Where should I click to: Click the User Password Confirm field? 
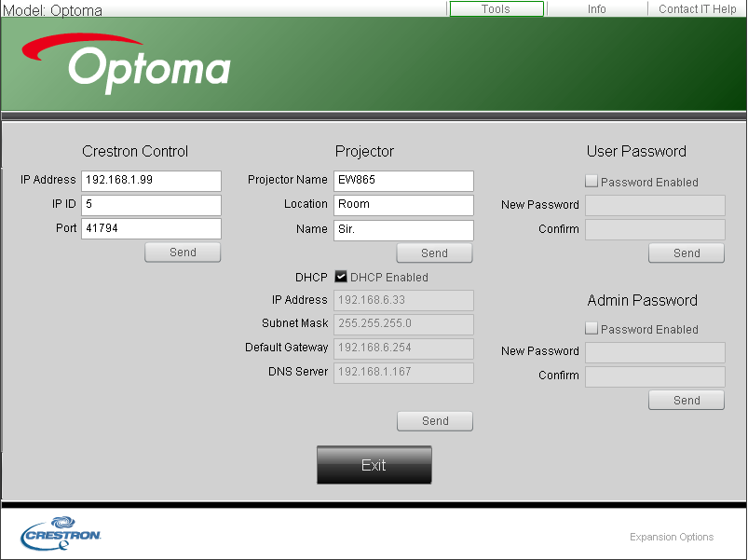click(656, 229)
